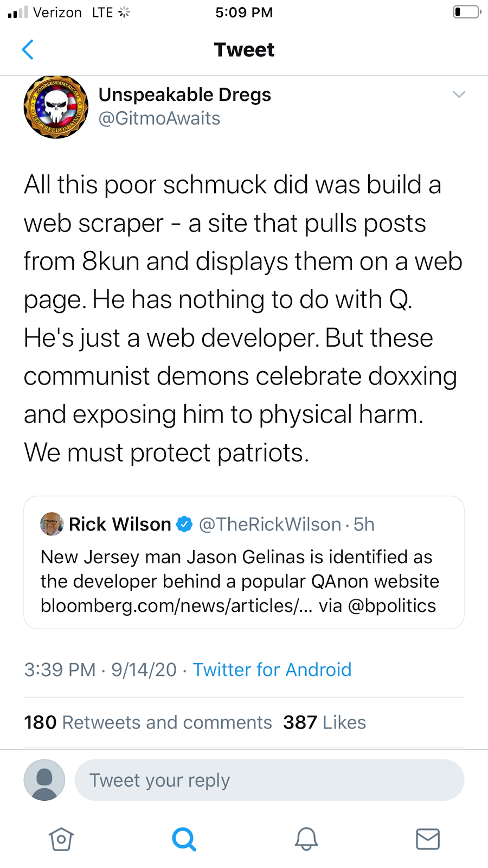The width and height of the screenshot is (488, 868).
Task: View the 180 Retweets and comments
Action: (147, 723)
